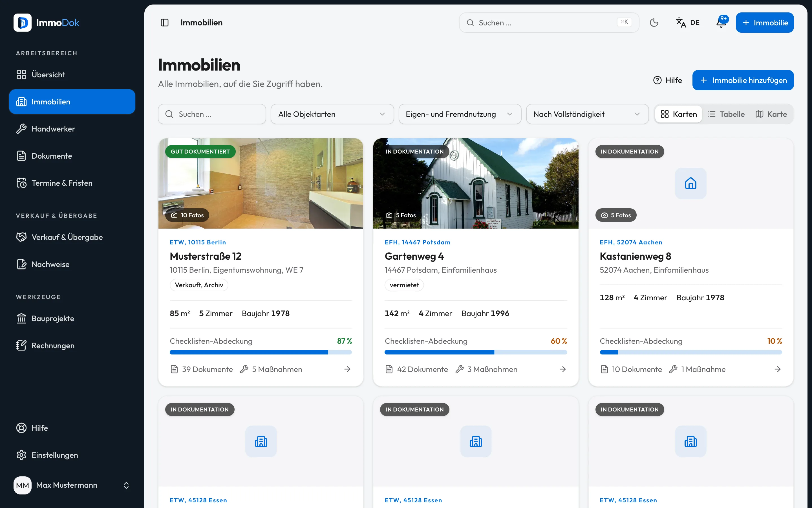Open Musterstraße 12 via the arrow icon
Screen dimensions: 812x508
pos(347,369)
